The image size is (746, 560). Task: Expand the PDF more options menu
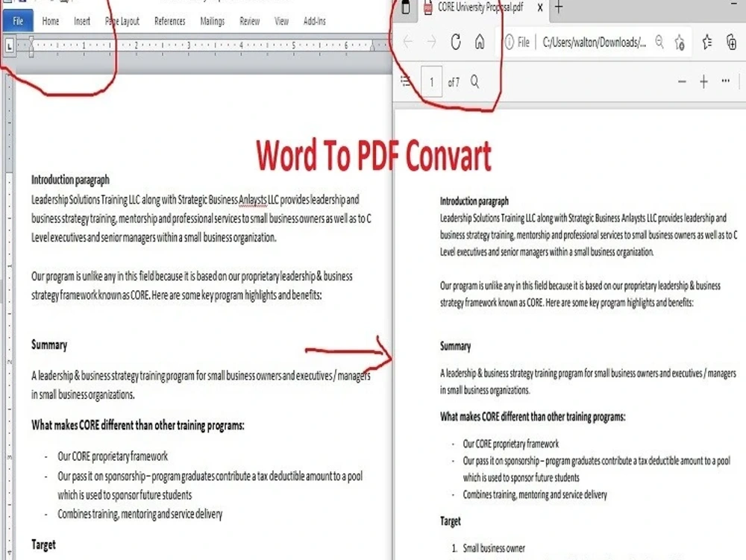coord(726,82)
